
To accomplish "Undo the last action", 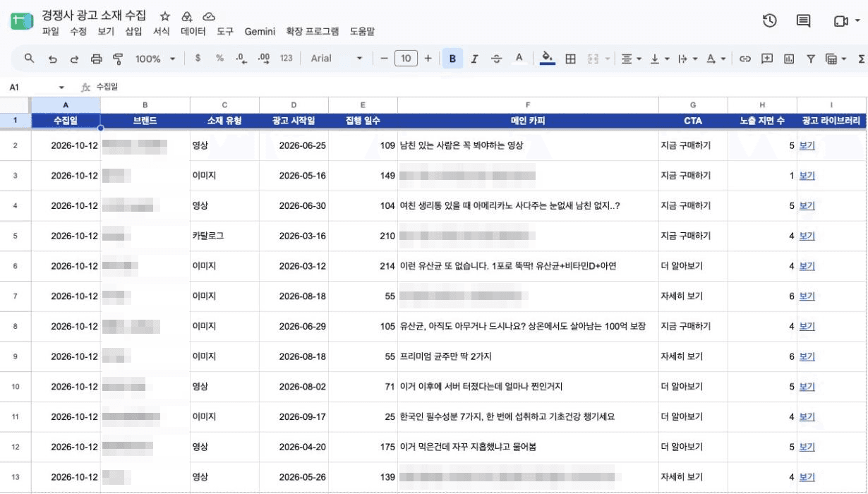I will coord(52,59).
